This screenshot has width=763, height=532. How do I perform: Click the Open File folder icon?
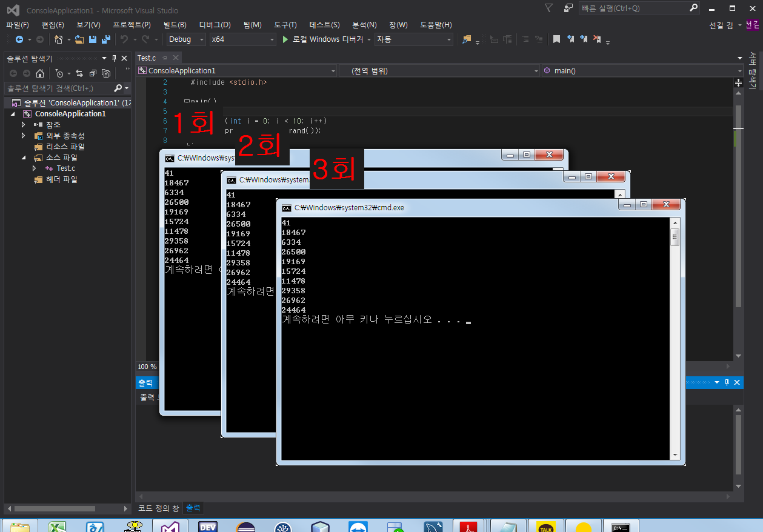(x=79, y=39)
